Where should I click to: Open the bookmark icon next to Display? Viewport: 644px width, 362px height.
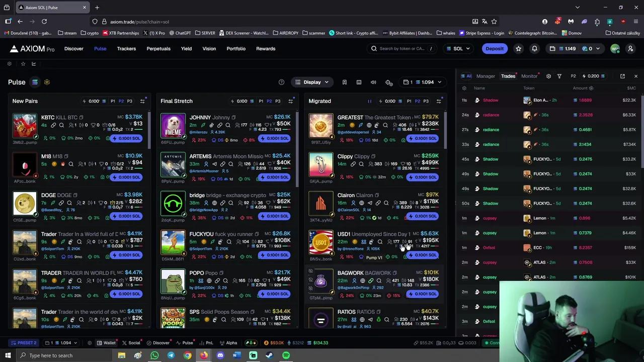tap(345, 82)
